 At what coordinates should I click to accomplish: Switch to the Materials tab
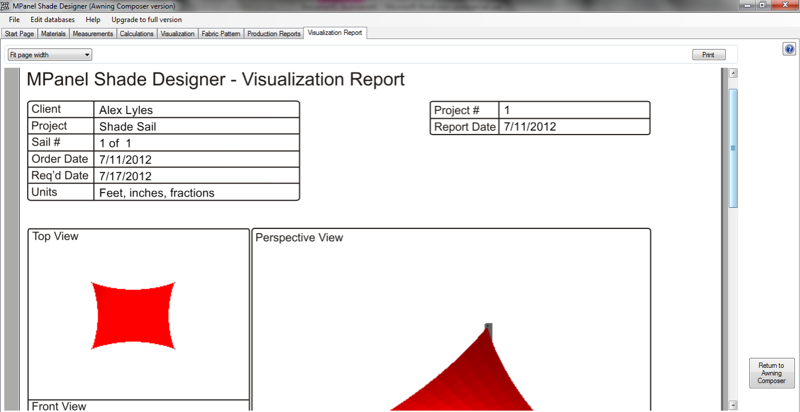53,33
